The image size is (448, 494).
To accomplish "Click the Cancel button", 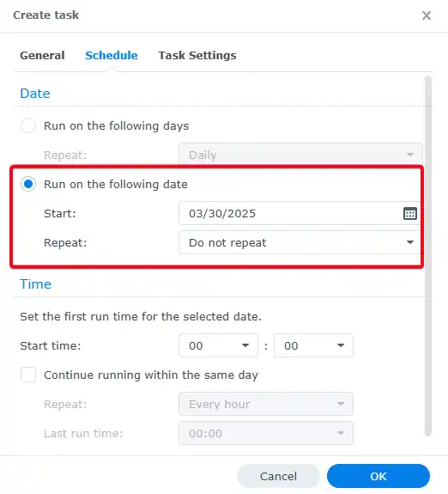I will pyautogui.click(x=278, y=476).
